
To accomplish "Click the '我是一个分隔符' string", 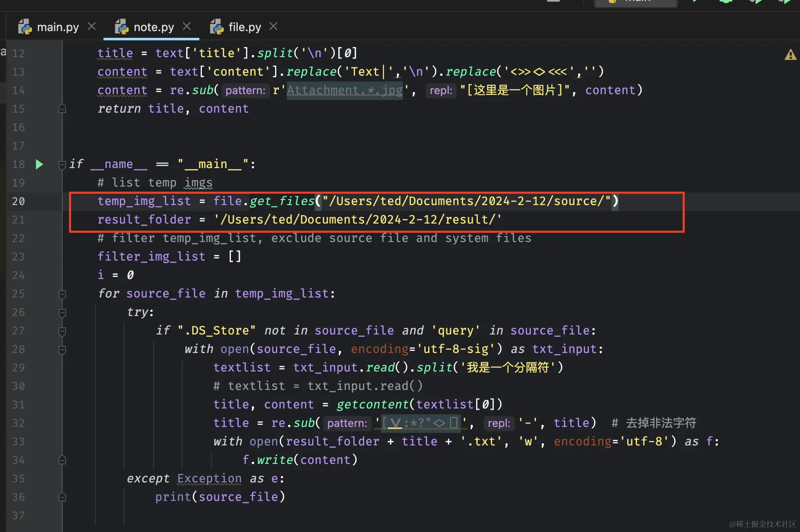I will pyautogui.click(x=508, y=368).
